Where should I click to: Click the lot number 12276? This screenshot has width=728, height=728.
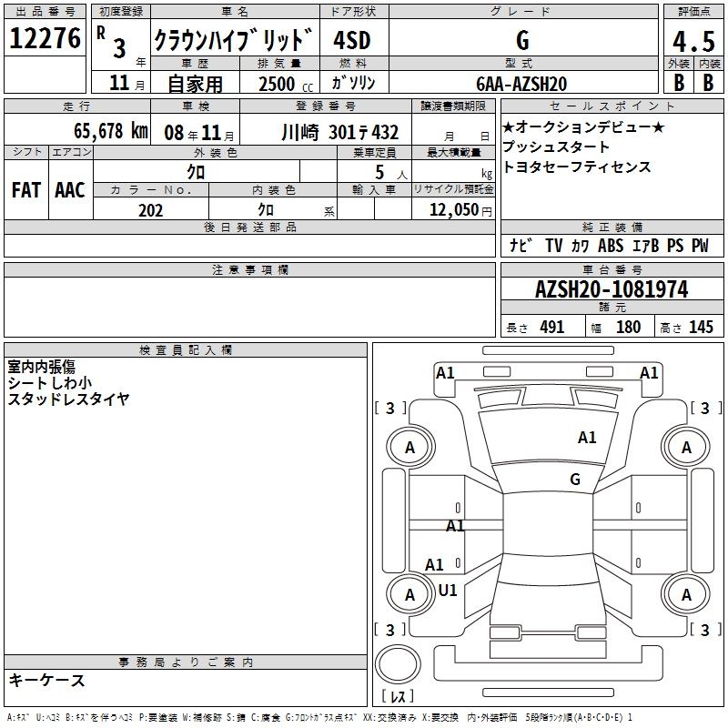click(x=45, y=38)
